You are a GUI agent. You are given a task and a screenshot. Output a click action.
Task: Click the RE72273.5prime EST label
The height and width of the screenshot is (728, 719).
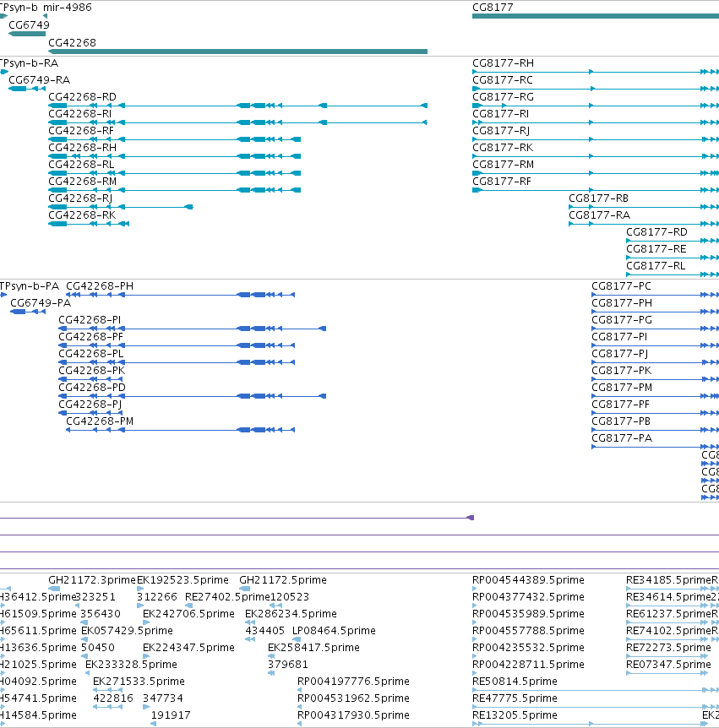[x=668, y=648]
